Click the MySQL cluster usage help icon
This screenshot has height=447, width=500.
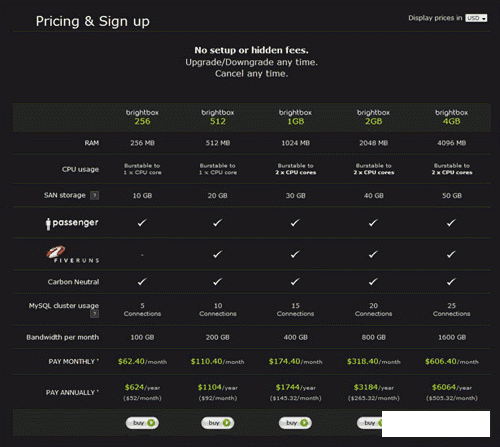point(95,314)
